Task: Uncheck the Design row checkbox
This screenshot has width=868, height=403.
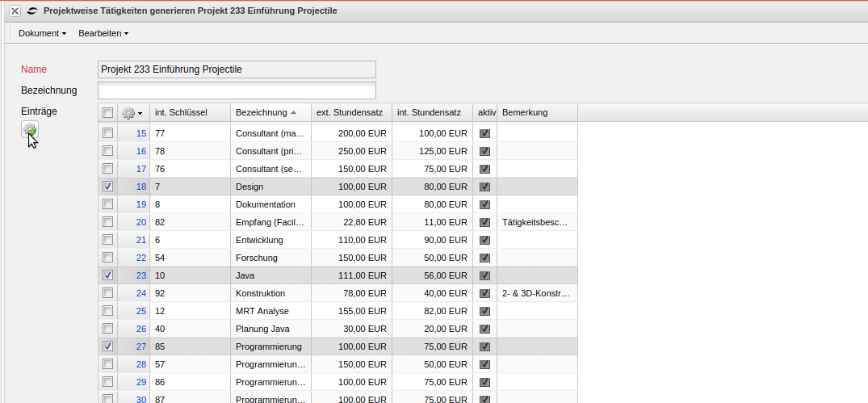Action: 108,187
